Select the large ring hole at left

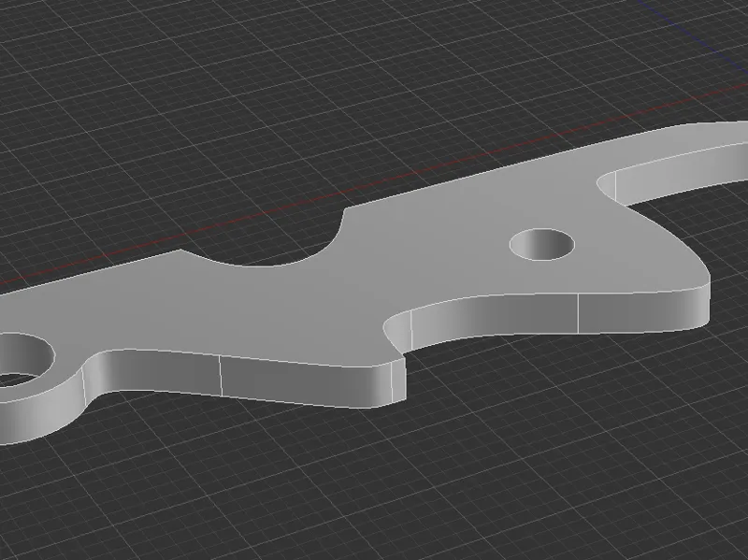pos(19,358)
